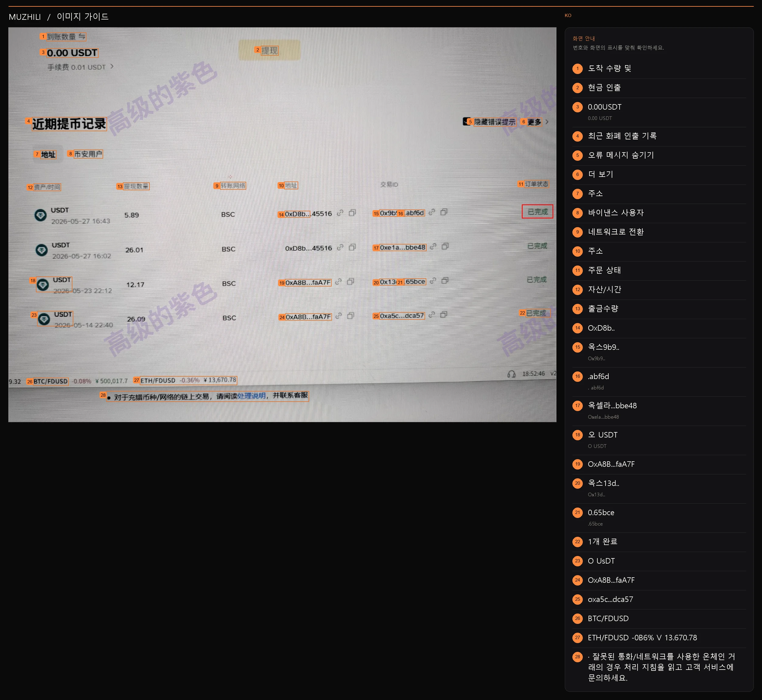The image size is (762, 700).
Task: Click the 已完成 status in the 5.89 row
Action: pos(537,211)
